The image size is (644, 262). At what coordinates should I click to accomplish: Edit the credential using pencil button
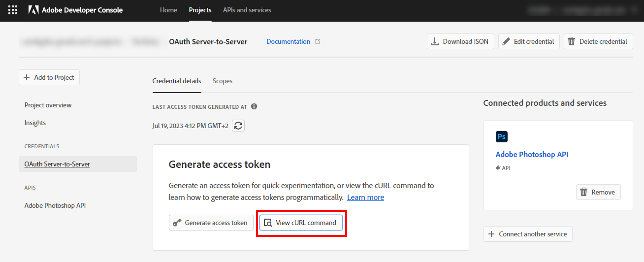pos(528,41)
